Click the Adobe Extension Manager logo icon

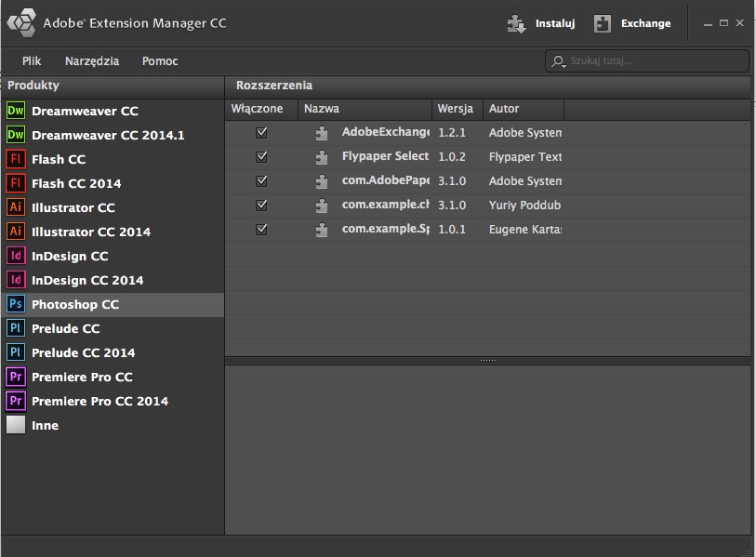(21, 22)
